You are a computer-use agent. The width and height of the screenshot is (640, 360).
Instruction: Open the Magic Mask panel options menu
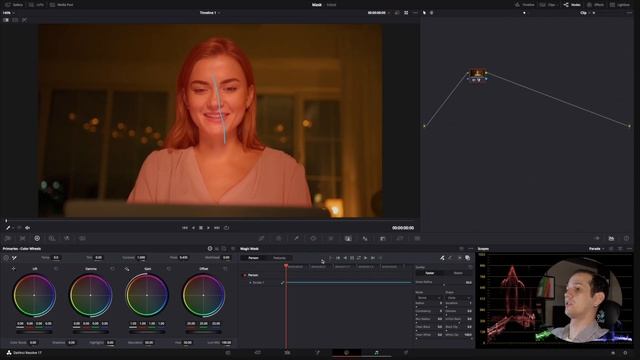[470, 249]
